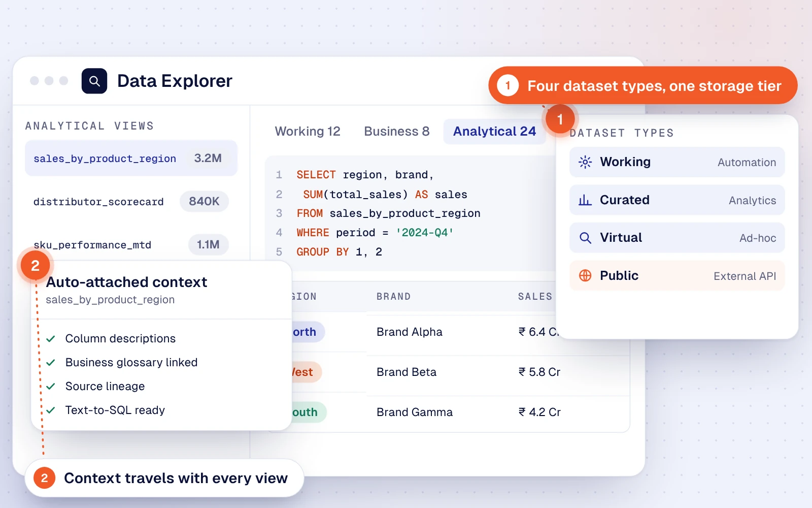Click the 3.2M row count badge

click(x=208, y=158)
